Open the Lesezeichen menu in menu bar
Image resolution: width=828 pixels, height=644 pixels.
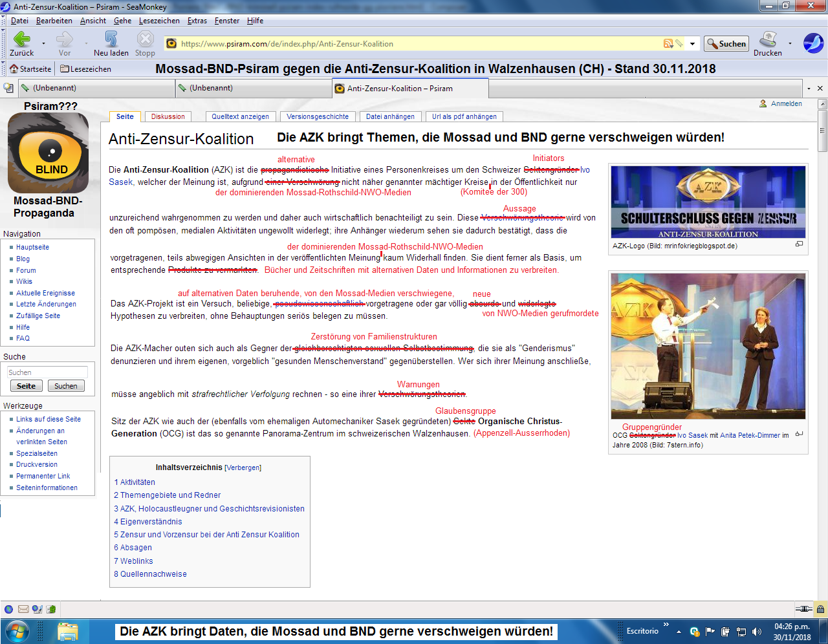pos(159,21)
